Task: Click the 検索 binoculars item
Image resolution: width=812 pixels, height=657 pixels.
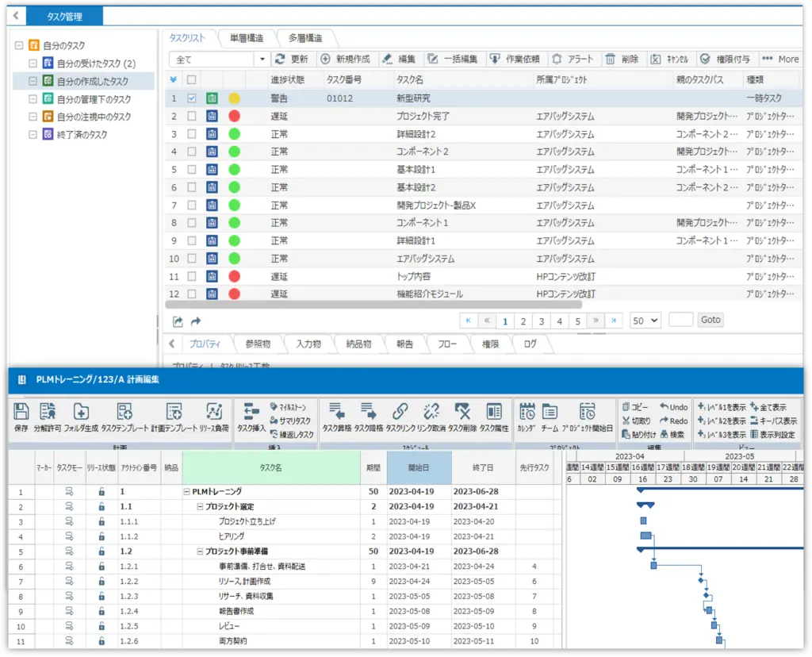Action: coord(672,434)
